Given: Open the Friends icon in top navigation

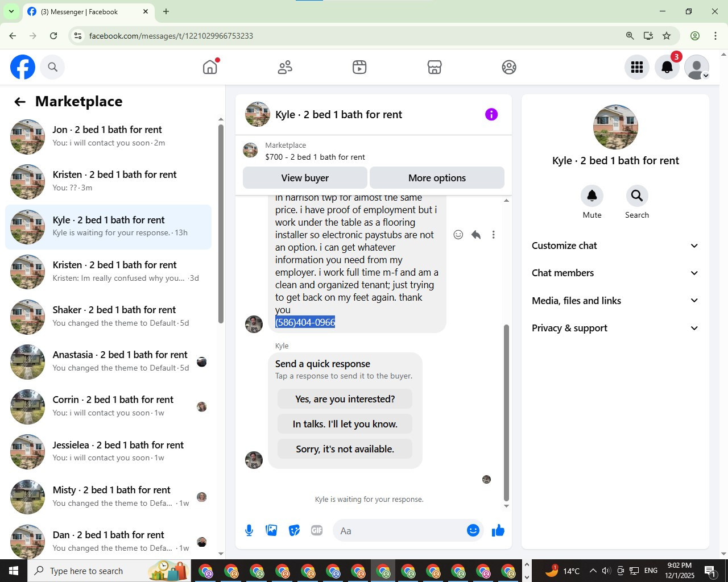Looking at the screenshot, I should pyautogui.click(x=285, y=67).
